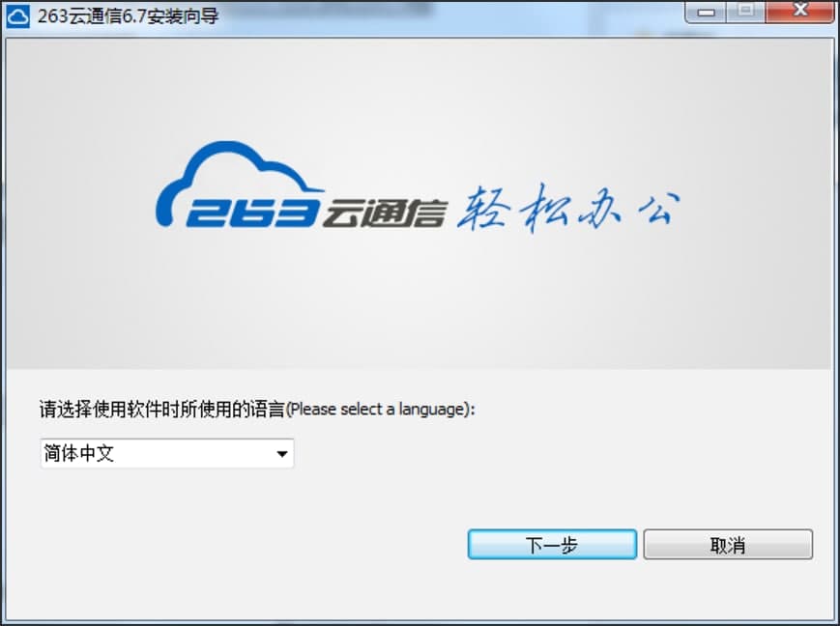Screen dimensions: 840x626
Task: Proceed with the 下一步 button
Action: pyautogui.click(x=552, y=545)
